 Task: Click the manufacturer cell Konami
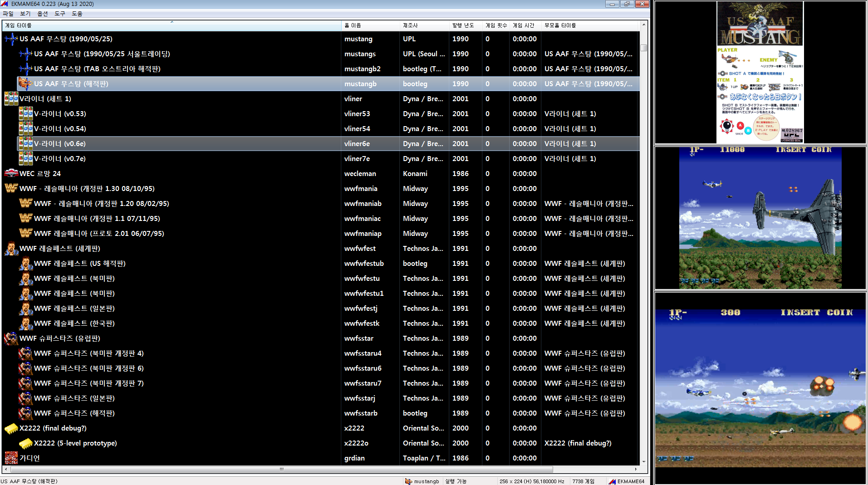point(415,174)
